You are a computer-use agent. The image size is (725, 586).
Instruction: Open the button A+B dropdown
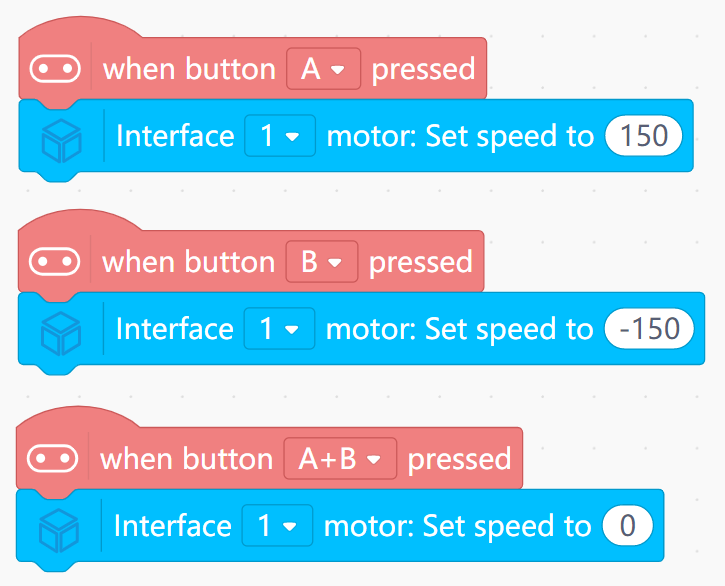tap(339, 459)
